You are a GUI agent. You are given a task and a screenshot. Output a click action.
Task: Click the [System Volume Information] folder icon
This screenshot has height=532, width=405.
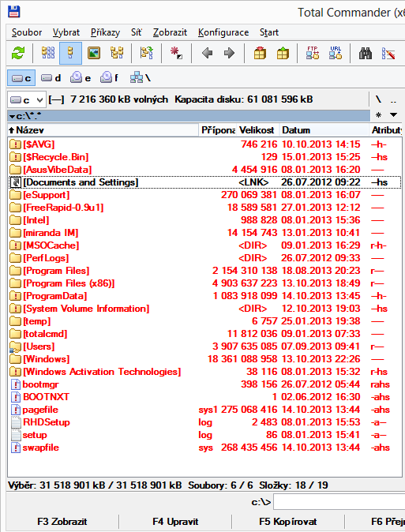(15, 309)
